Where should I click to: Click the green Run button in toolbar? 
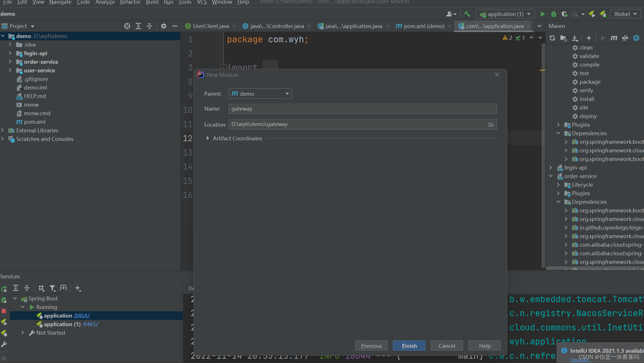[543, 14]
